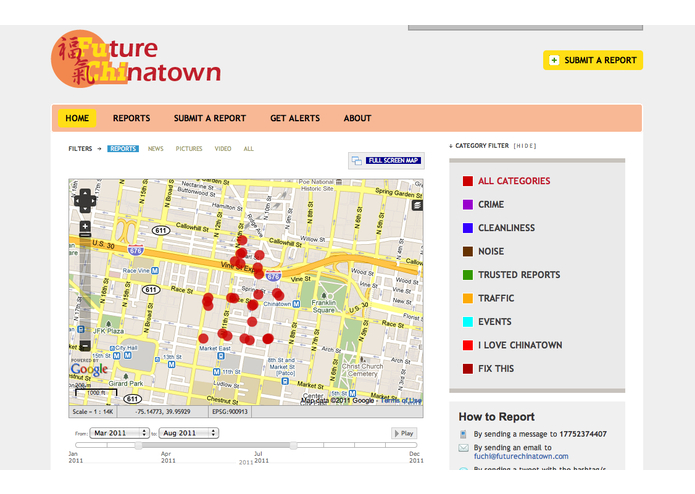Click the I-676 highway shield near Race Vine
Viewport: 695px width, 494px height.
tap(136, 250)
